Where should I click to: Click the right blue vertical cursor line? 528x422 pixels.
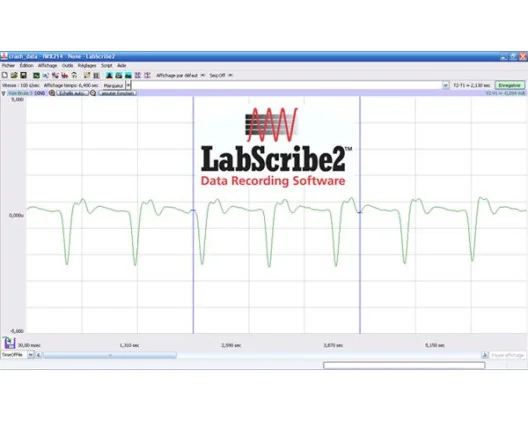pyautogui.click(x=360, y=215)
